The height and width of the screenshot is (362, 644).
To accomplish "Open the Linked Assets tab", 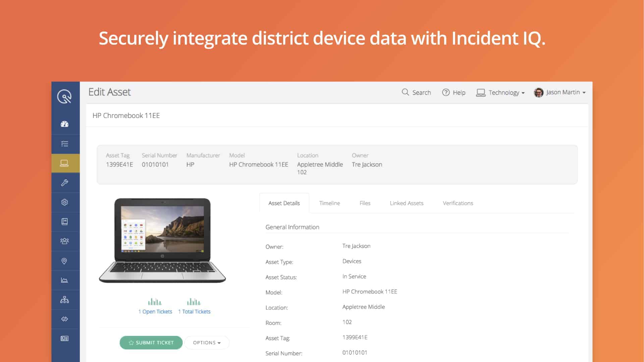I will point(407,203).
